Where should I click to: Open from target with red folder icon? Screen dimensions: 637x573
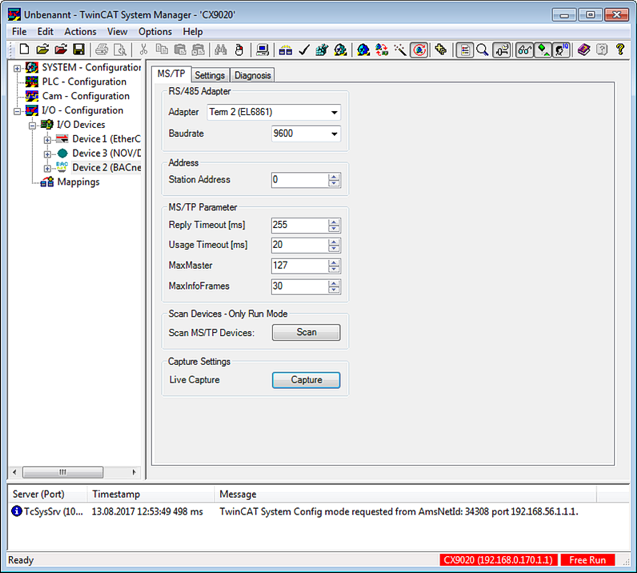coord(61,50)
